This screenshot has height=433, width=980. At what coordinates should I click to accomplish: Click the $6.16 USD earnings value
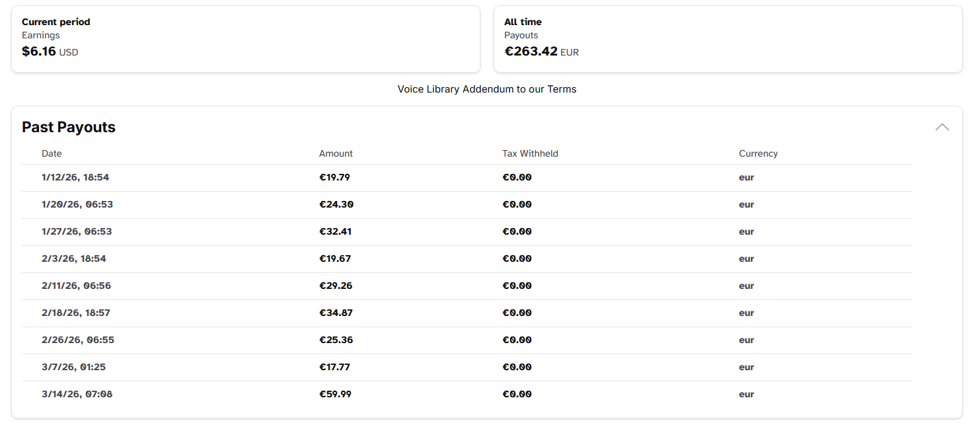pos(50,51)
